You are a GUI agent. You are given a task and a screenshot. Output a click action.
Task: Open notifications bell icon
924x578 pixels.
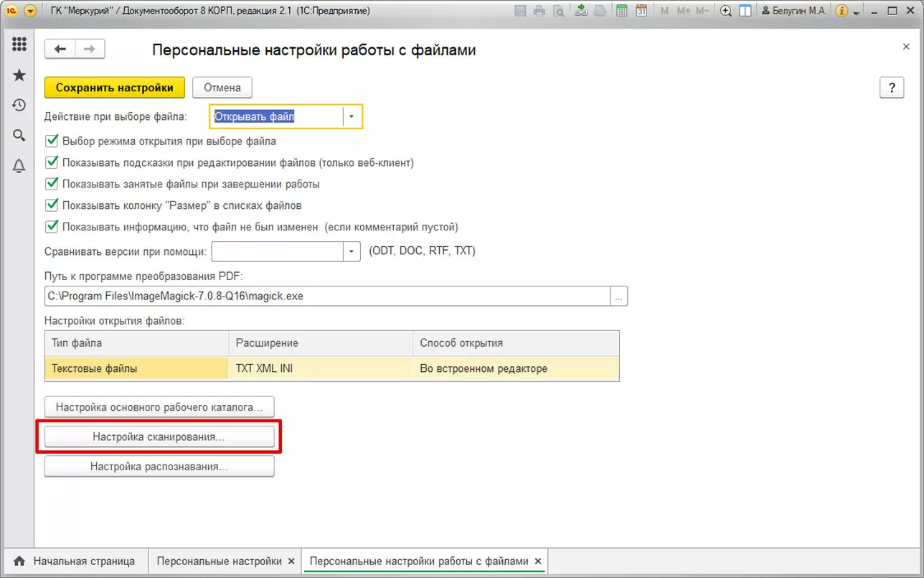click(19, 166)
